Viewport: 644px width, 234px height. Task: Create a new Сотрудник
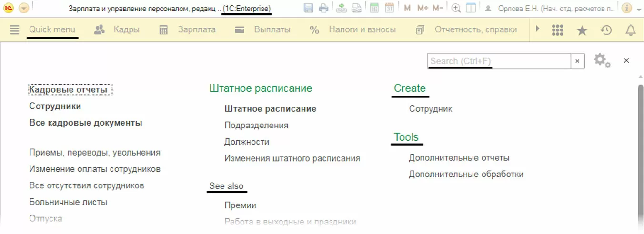pyautogui.click(x=431, y=109)
